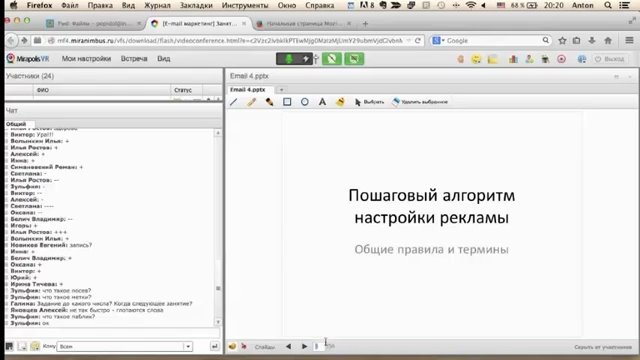
Task: Click the Wi-Fi icon in menu bar
Action: [x=471, y=5]
